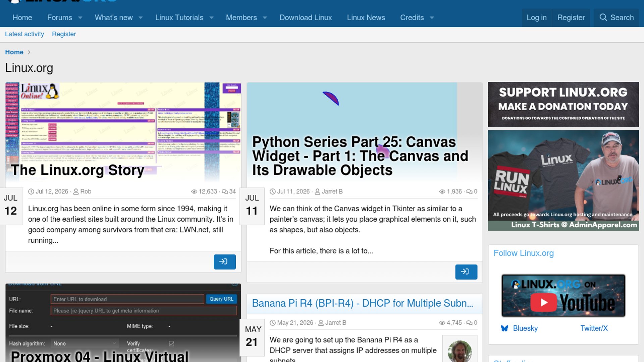Screen dimensions: 644x362
Task: Expand the Credits dropdown arrow
Action: click(432, 17)
